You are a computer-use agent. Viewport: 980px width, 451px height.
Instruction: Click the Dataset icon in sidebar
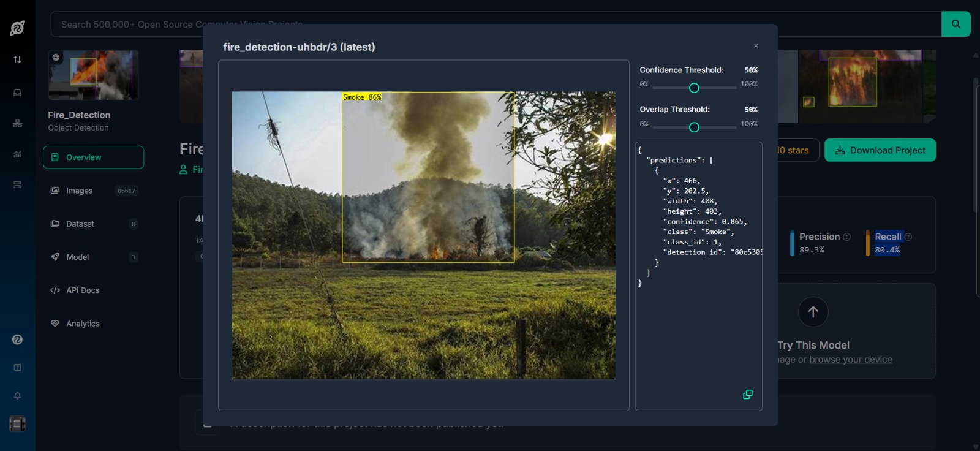(x=55, y=224)
